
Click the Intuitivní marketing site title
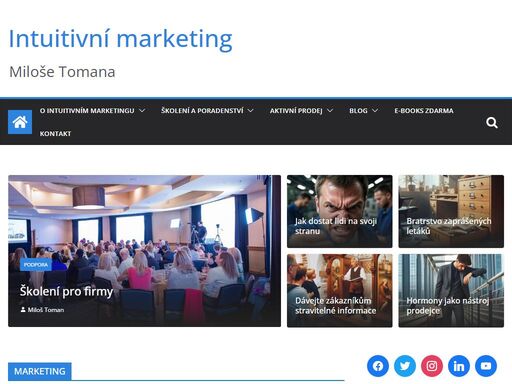(x=120, y=39)
